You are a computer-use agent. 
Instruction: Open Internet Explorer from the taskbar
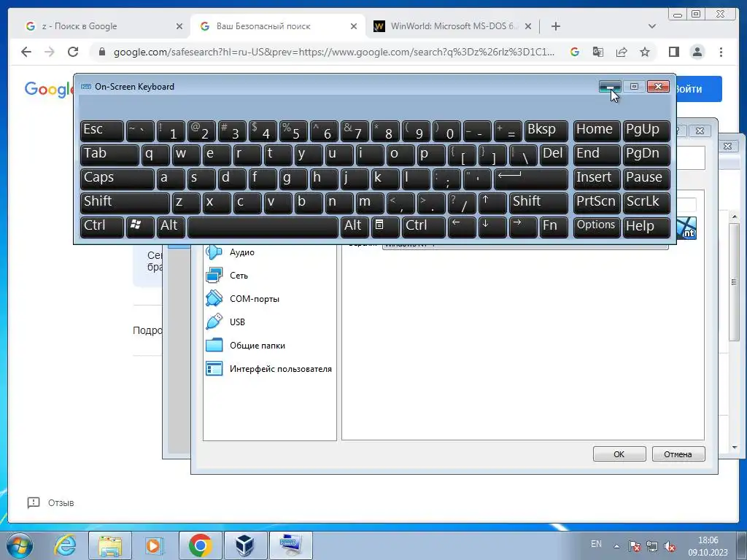65,545
